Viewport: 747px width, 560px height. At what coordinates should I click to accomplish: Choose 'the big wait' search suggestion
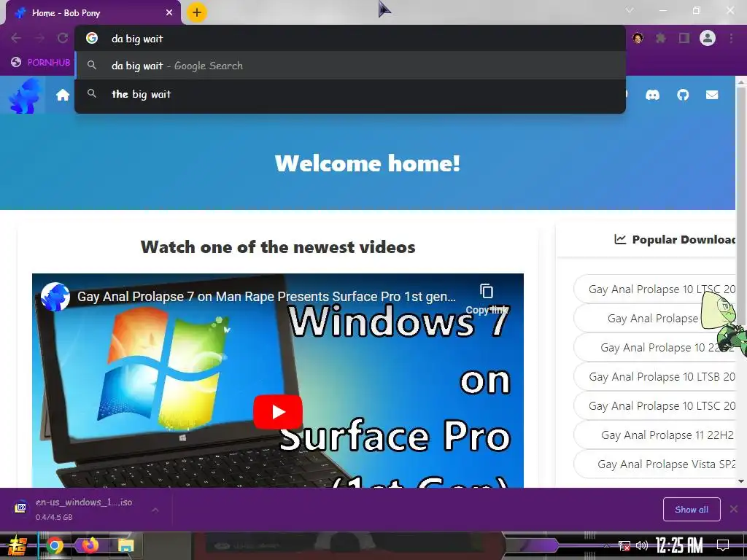[350, 94]
